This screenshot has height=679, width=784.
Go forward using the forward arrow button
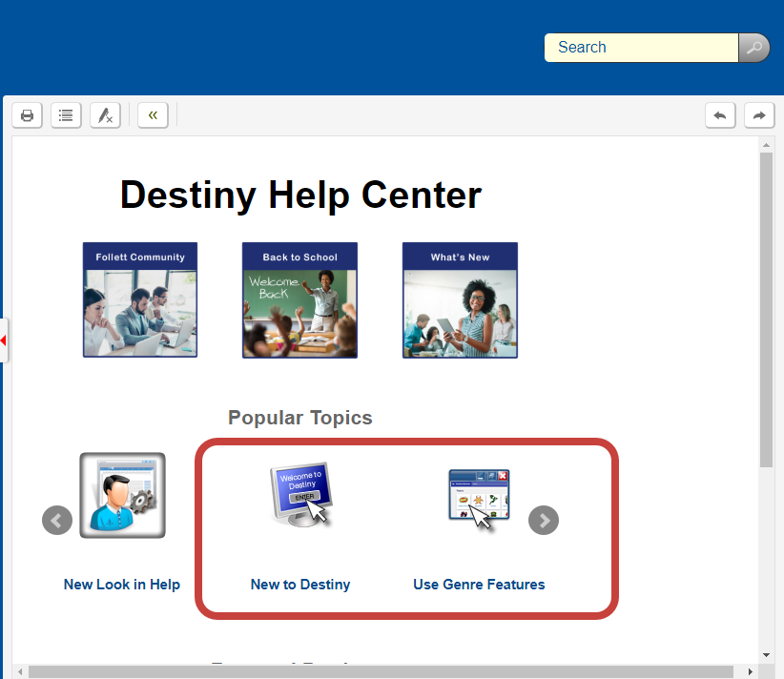tap(759, 115)
